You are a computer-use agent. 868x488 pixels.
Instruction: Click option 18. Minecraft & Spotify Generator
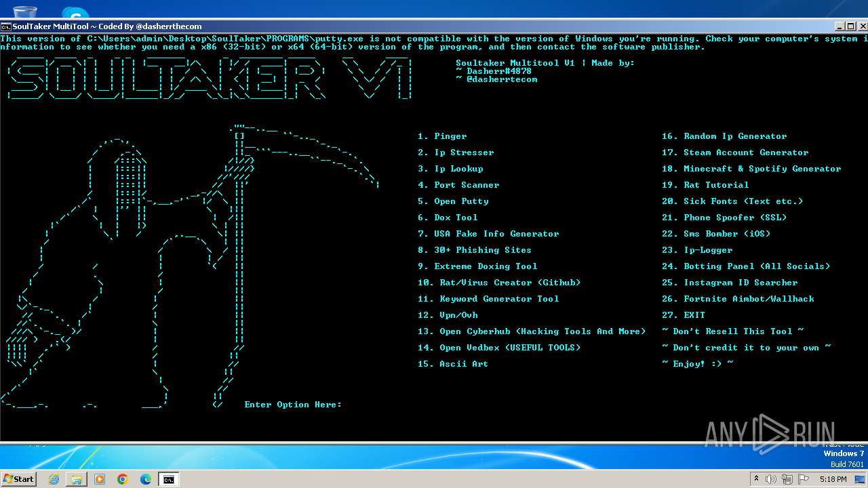click(x=751, y=169)
